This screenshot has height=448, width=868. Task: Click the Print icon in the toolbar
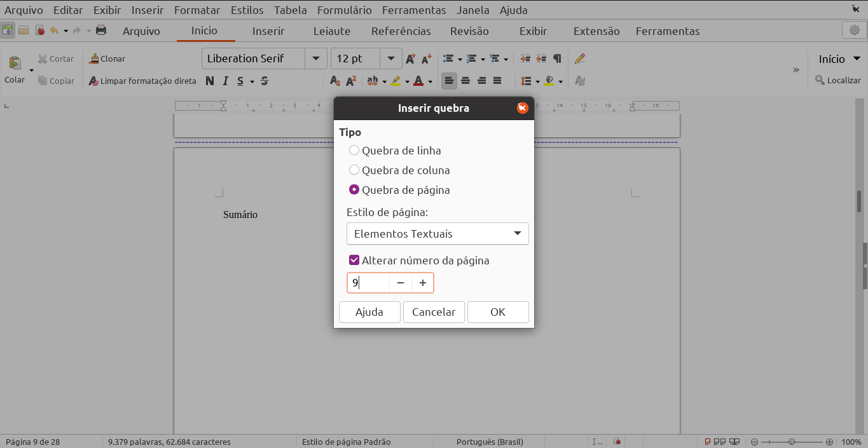[x=100, y=30]
